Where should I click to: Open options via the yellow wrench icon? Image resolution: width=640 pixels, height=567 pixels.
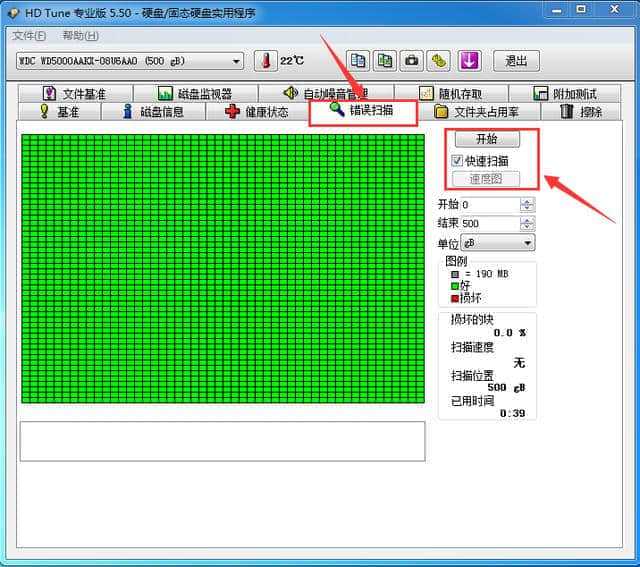click(x=438, y=61)
